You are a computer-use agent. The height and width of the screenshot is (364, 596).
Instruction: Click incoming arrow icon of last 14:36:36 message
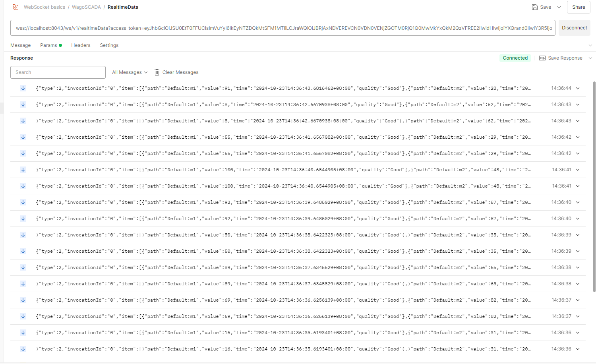[23, 349]
